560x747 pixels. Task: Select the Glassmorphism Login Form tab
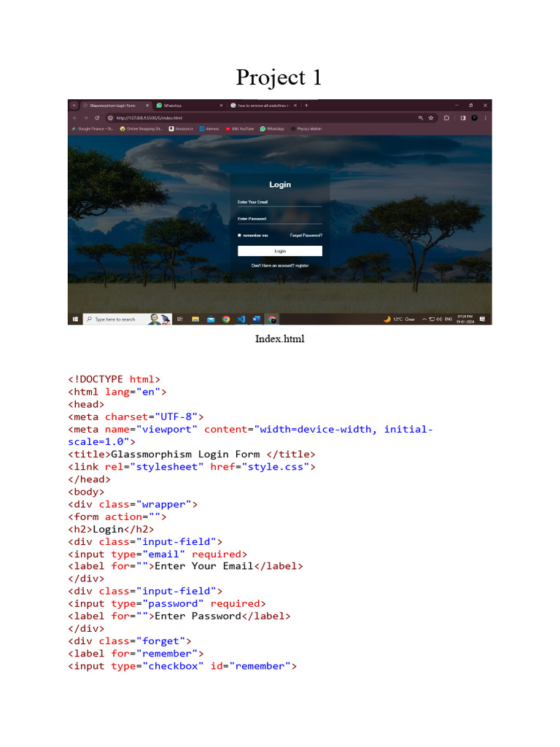point(114,105)
